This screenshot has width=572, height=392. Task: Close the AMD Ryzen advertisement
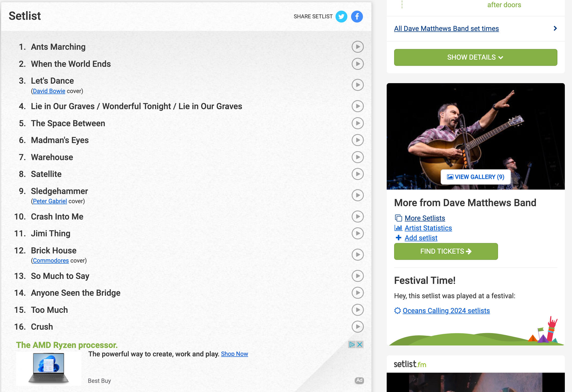[360, 344]
